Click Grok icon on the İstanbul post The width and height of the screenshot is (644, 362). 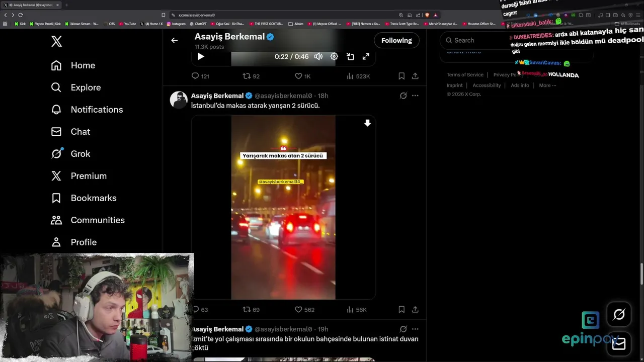pyautogui.click(x=403, y=96)
